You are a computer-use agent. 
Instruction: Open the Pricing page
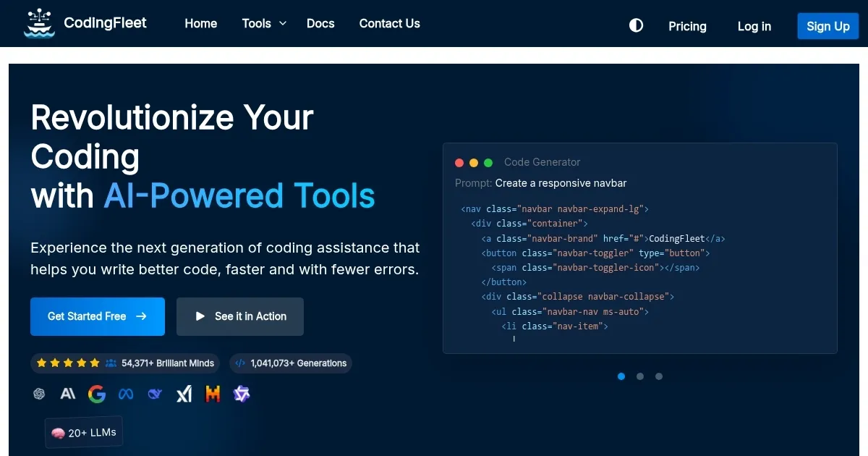click(686, 26)
